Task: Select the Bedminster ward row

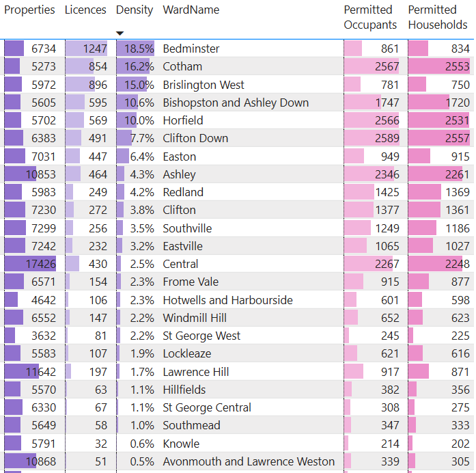Action: point(191,49)
